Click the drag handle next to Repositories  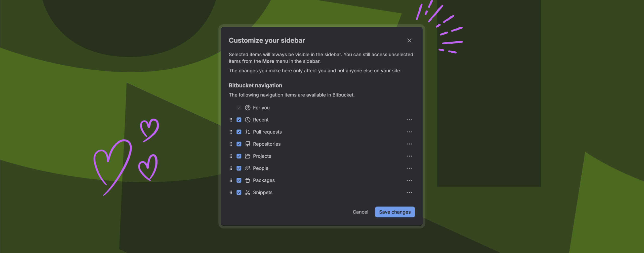pos(231,144)
